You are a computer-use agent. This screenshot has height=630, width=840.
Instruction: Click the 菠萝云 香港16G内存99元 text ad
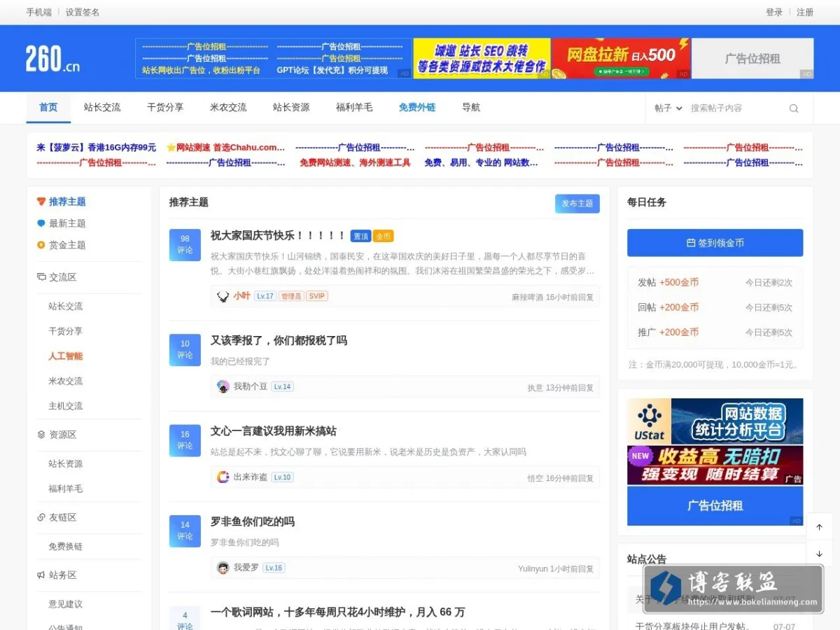(x=96, y=148)
